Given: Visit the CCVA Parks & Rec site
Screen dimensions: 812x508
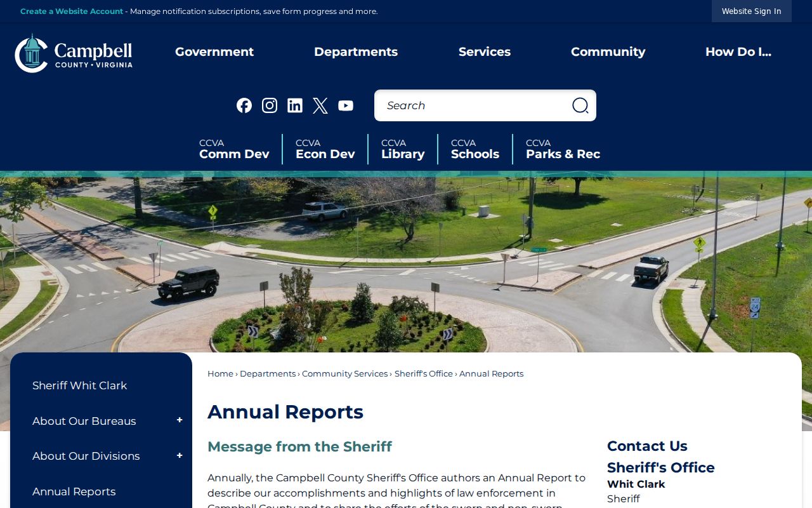Looking at the screenshot, I should pyautogui.click(x=563, y=149).
